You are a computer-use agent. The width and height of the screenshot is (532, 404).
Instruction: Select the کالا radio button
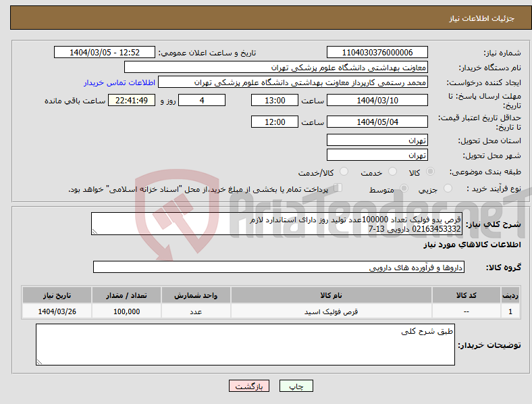[x=430, y=172]
